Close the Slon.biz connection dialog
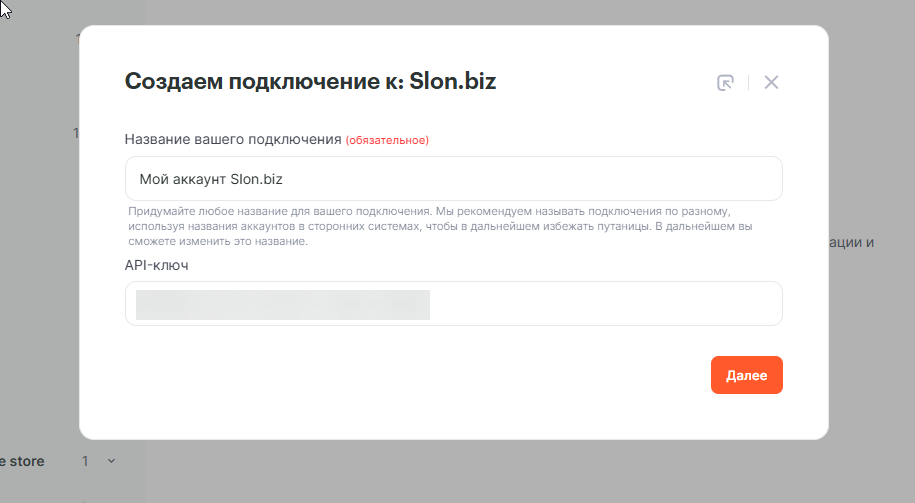Screen dimensions: 915x503 [x=771, y=83]
